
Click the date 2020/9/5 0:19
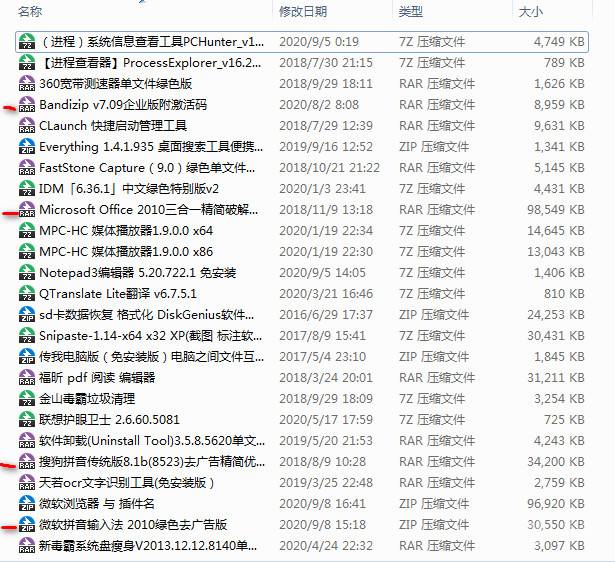319,42
